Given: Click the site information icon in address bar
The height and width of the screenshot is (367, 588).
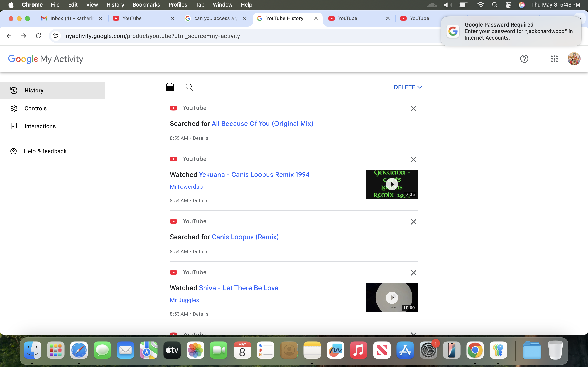Looking at the screenshot, I should tap(56, 36).
